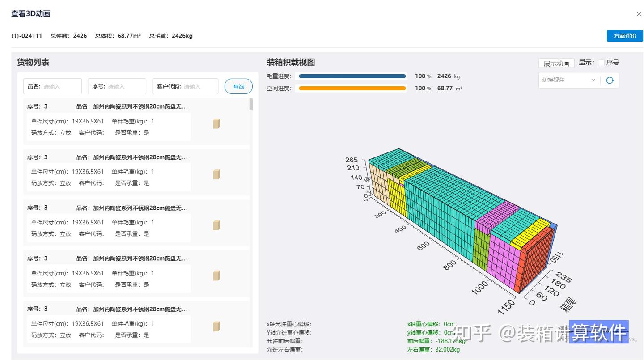Click the 箱尾 axis label
The height and width of the screenshot is (360, 644).
click(568, 305)
